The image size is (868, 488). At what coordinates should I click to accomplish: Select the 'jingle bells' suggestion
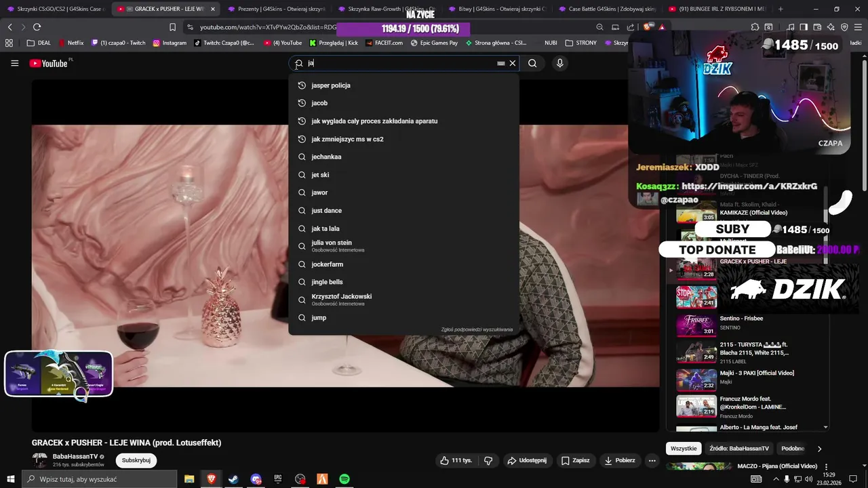403,282
